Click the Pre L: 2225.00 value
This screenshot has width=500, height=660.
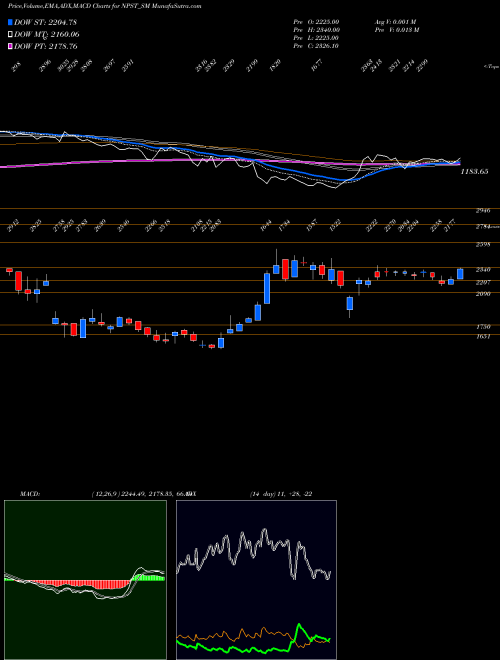click(316, 37)
